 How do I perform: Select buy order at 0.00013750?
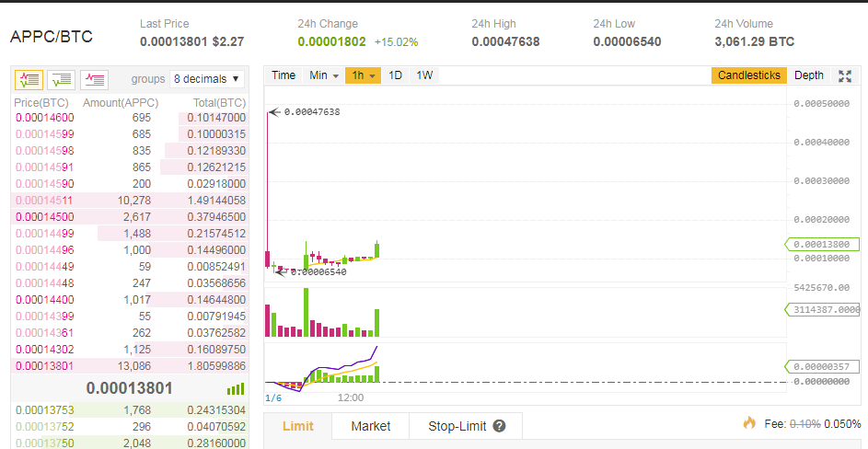pyautogui.click(x=130, y=443)
